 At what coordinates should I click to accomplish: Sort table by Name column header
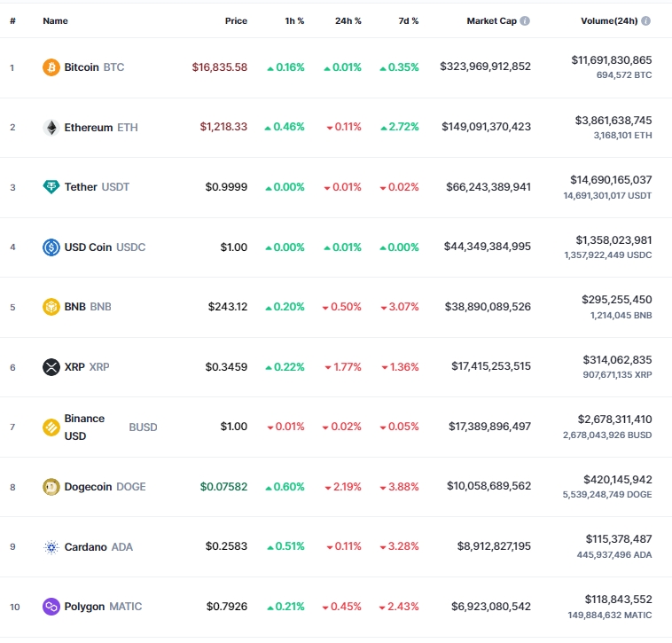tap(55, 21)
